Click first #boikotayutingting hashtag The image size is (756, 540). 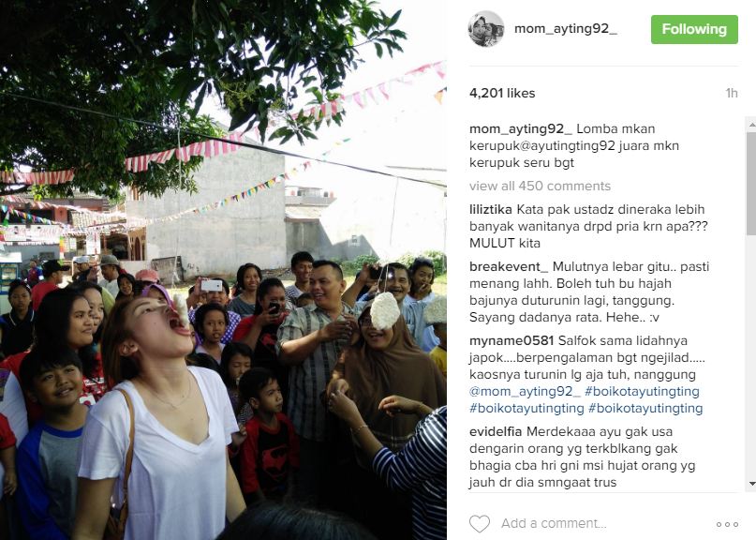click(x=642, y=391)
